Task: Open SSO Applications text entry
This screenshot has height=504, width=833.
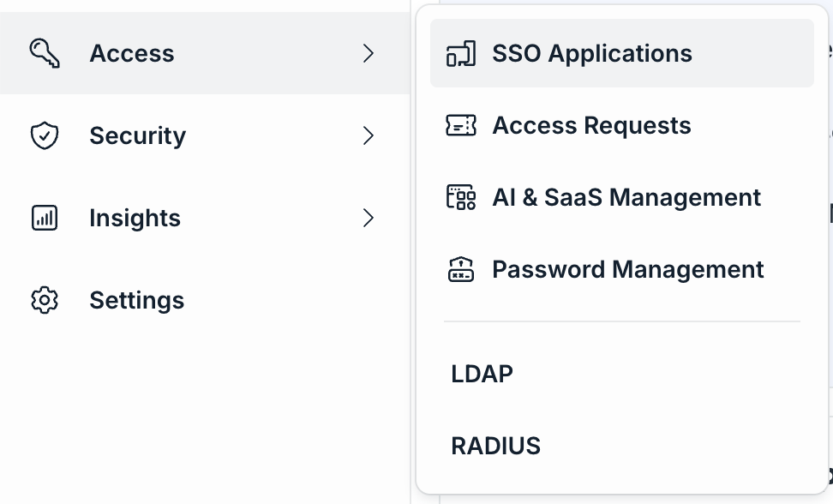Action: 591,53
